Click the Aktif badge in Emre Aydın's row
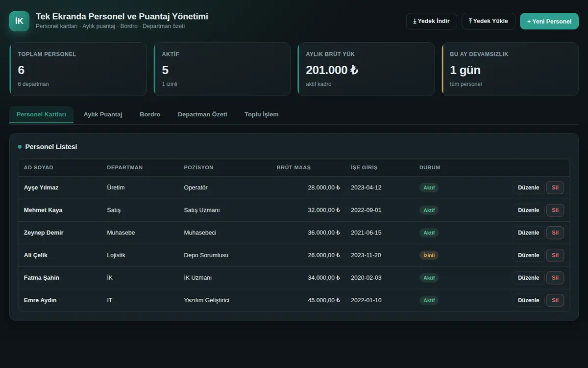This screenshot has width=588, height=368. pos(429,300)
